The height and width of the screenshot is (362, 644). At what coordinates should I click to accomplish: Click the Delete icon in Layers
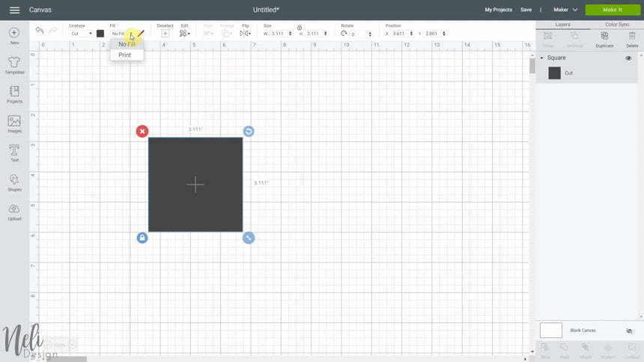point(632,37)
